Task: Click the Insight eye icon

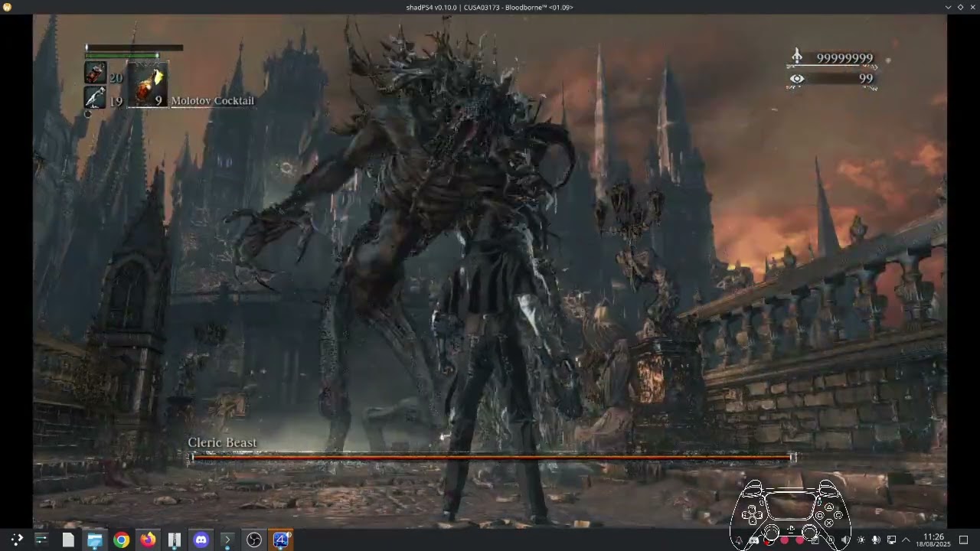Action: (797, 79)
